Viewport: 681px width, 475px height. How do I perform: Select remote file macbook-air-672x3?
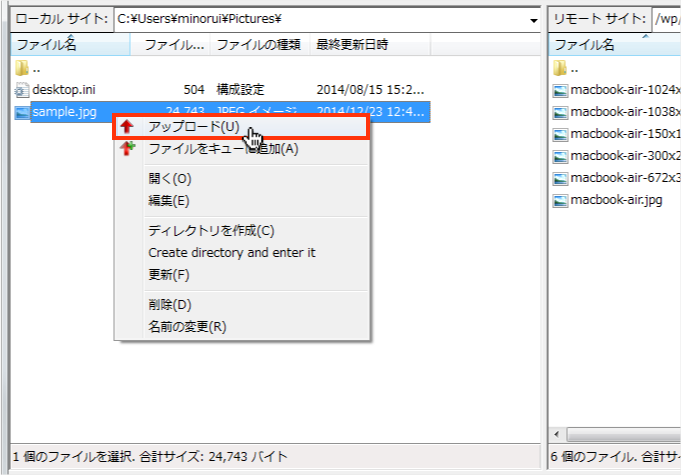625,178
